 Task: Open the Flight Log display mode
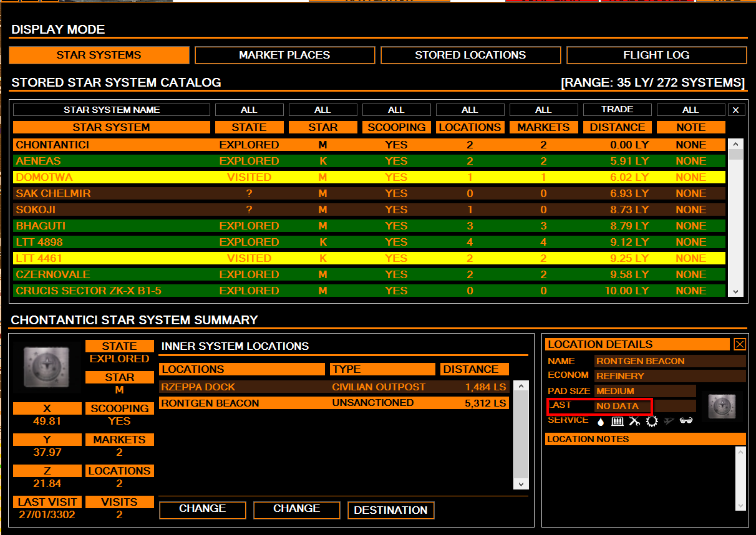point(656,55)
